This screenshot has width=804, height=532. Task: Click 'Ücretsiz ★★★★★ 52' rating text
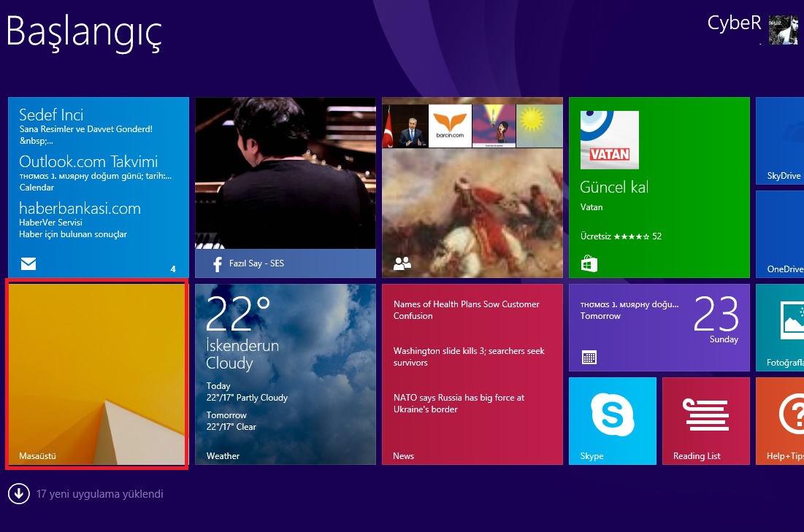[621, 236]
